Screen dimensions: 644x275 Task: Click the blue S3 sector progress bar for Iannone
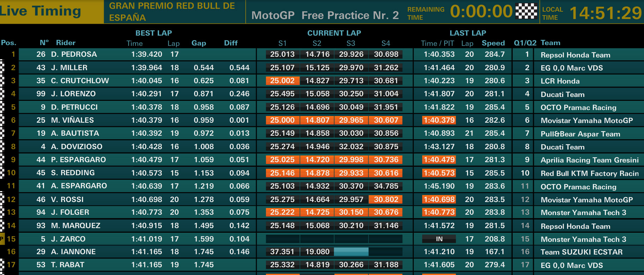point(351,252)
